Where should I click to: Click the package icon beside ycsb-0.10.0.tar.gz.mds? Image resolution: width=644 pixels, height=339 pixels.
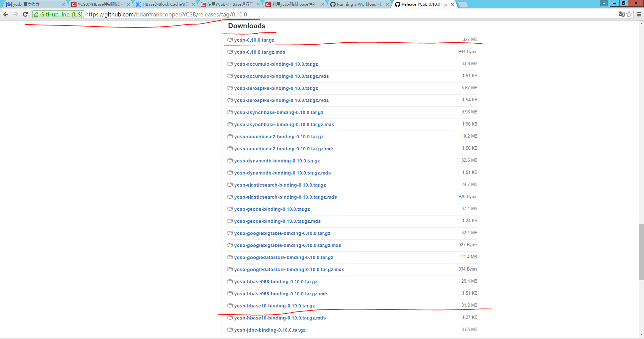230,52
